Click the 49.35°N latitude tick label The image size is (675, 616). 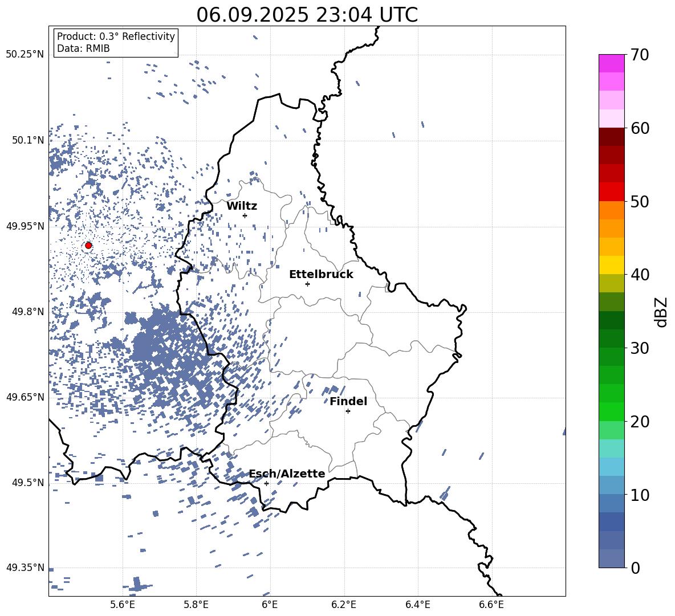pyautogui.click(x=25, y=568)
